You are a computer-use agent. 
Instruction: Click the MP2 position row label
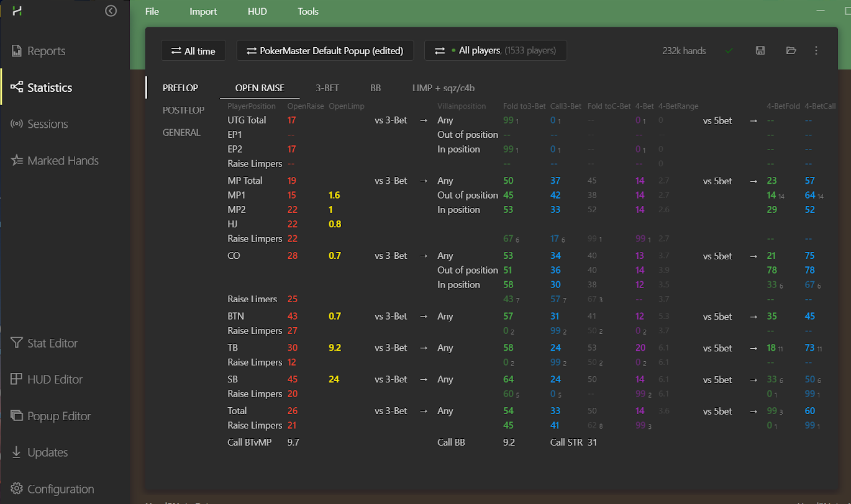(x=237, y=210)
